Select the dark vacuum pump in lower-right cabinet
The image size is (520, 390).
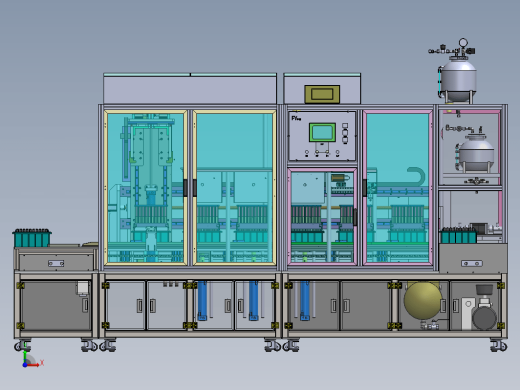(x=484, y=318)
